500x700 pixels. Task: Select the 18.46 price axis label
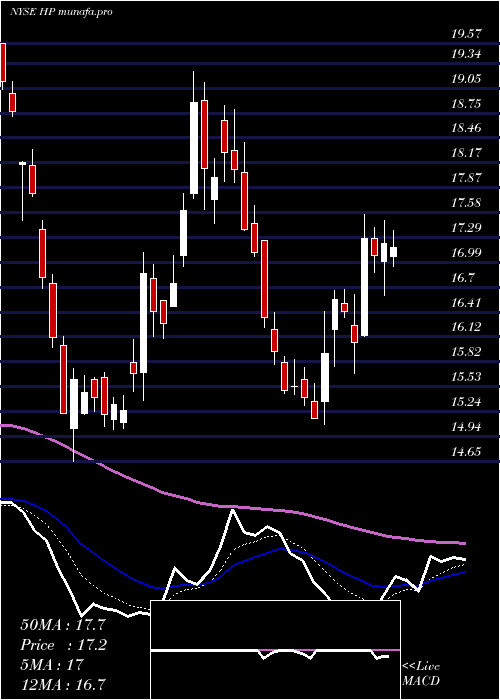pyautogui.click(x=467, y=129)
